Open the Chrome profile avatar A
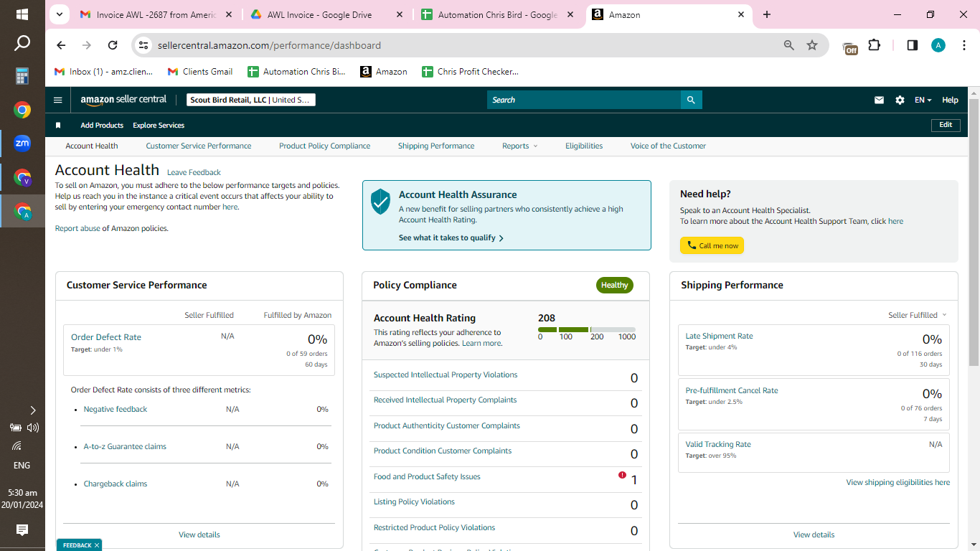This screenshot has height=551, width=980. tap(938, 45)
